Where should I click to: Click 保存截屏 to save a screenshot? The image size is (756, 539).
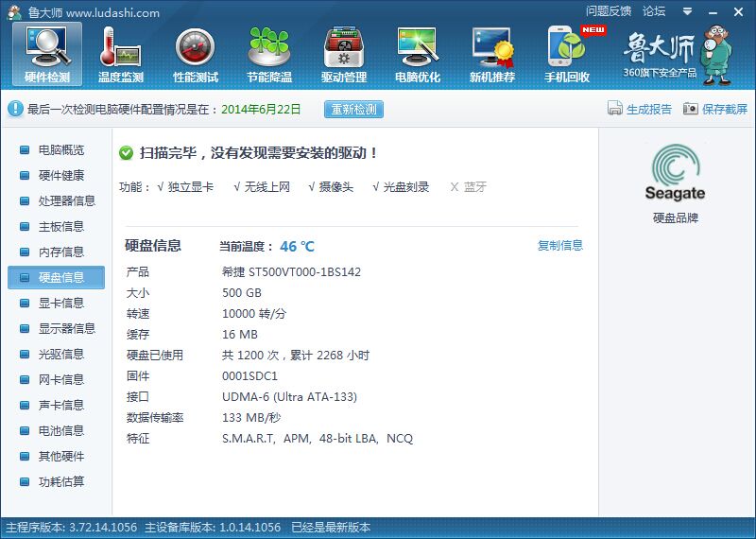point(715,110)
